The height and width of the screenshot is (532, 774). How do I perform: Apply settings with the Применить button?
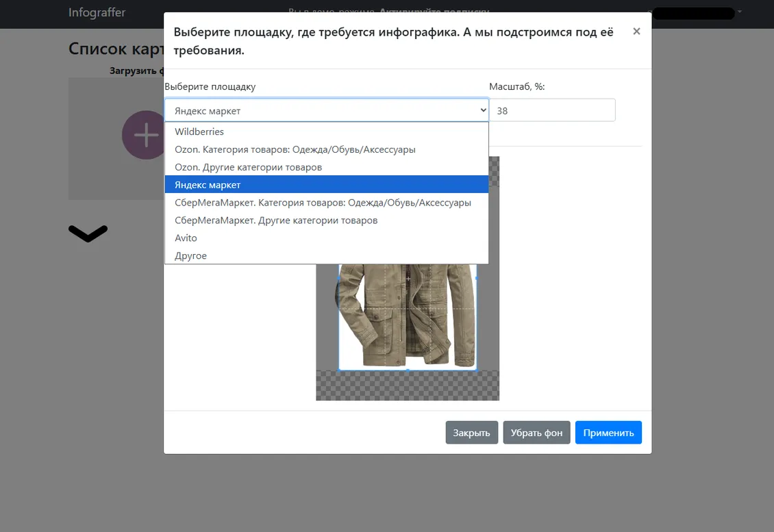608,432
